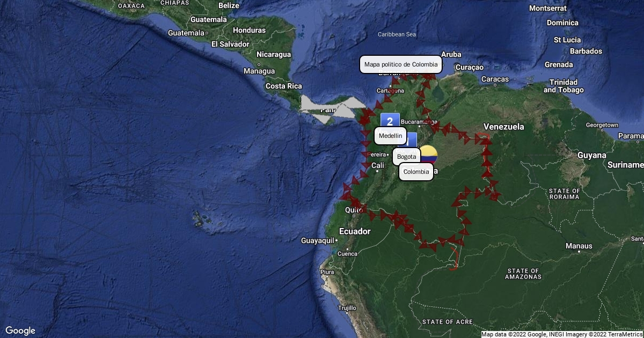The image size is (644, 338).
Task: Click the Quito city point
Action: pyautogui.click(x=354, y=215)
